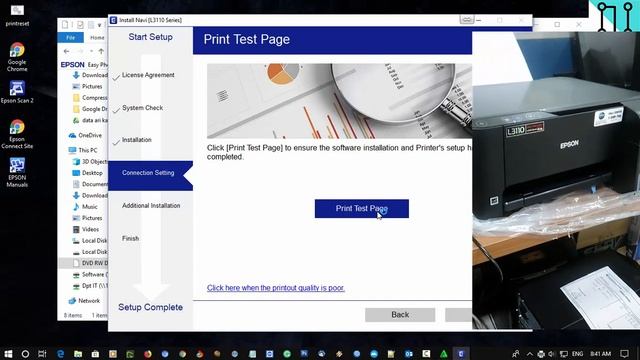Open File tab in File Explorer

pyautogui.click(x=71, y=38)
